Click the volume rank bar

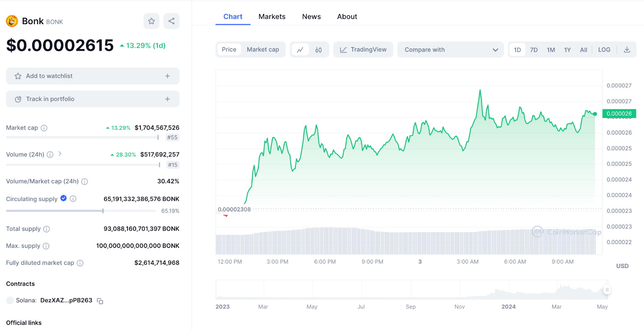pos(83,165)
